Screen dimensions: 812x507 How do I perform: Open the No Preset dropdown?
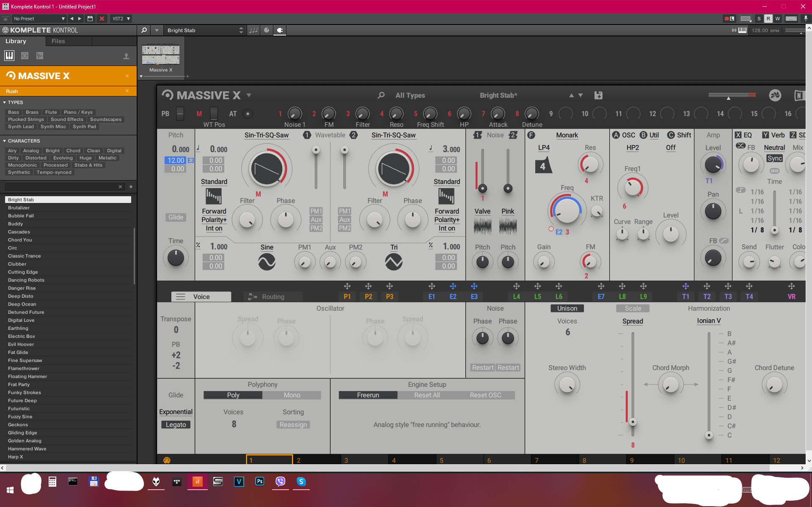click(x=39, y=19)
